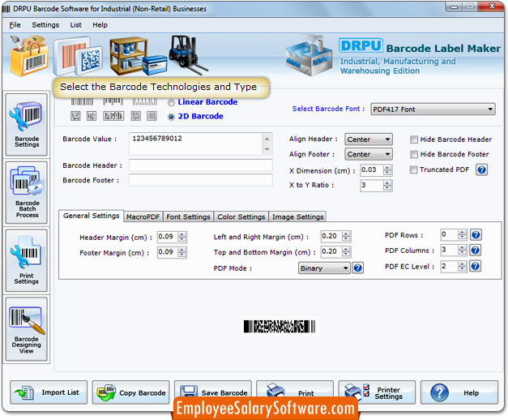Switch to the Color Settings tab
This screenshot has width=508, height=420.
click(241, 216)
